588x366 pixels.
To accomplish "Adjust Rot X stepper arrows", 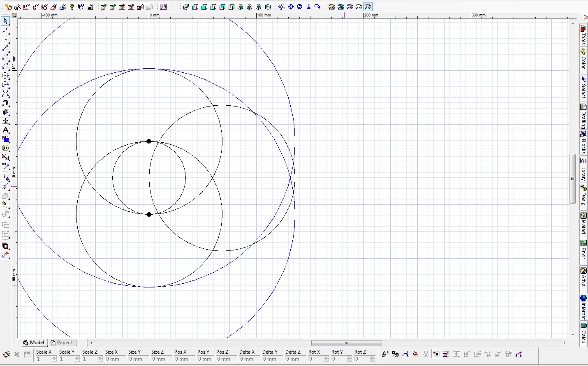I will tap(326, 359).
